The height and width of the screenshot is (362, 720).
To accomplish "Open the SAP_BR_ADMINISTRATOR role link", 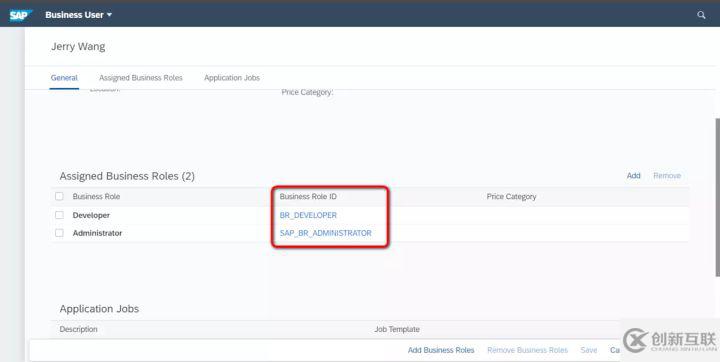I will [326, 233].
